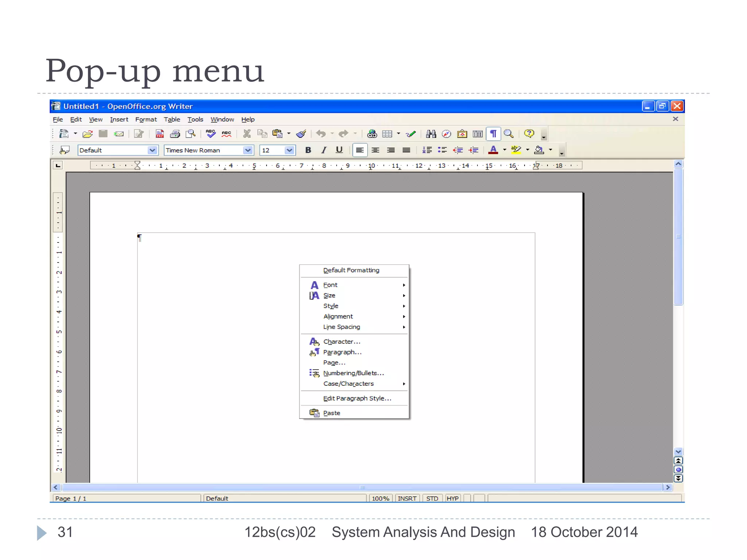
Task: Run the Spelling and Grammar check
Action: [x=211, y=133]
